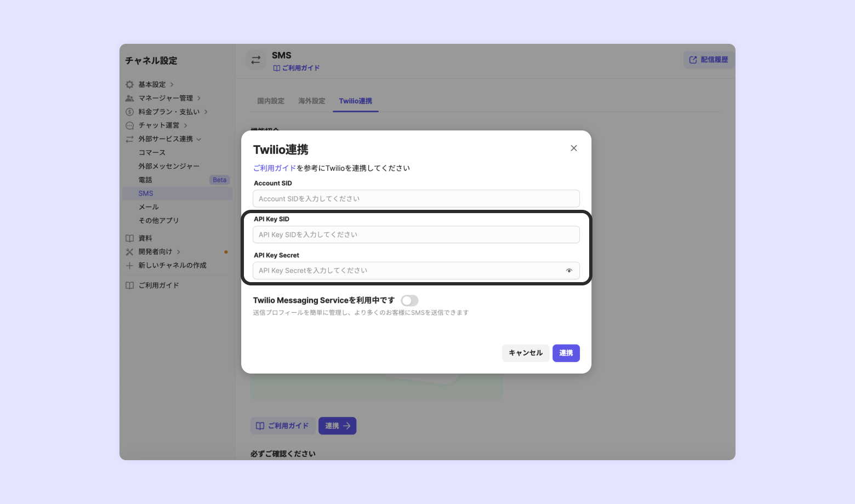Open the 配信履歴 button

pyautogui.click(x=709, y=60)
